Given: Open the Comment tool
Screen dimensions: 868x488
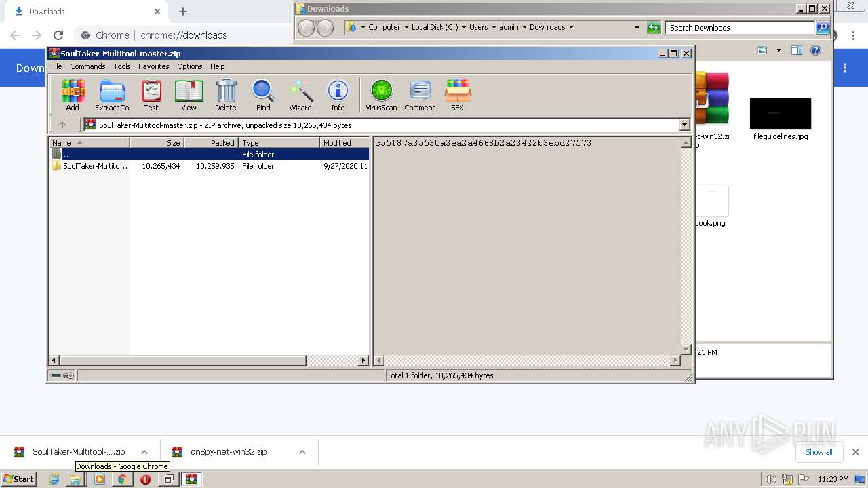Looking at the screenshot, I should tap(420, 95).
